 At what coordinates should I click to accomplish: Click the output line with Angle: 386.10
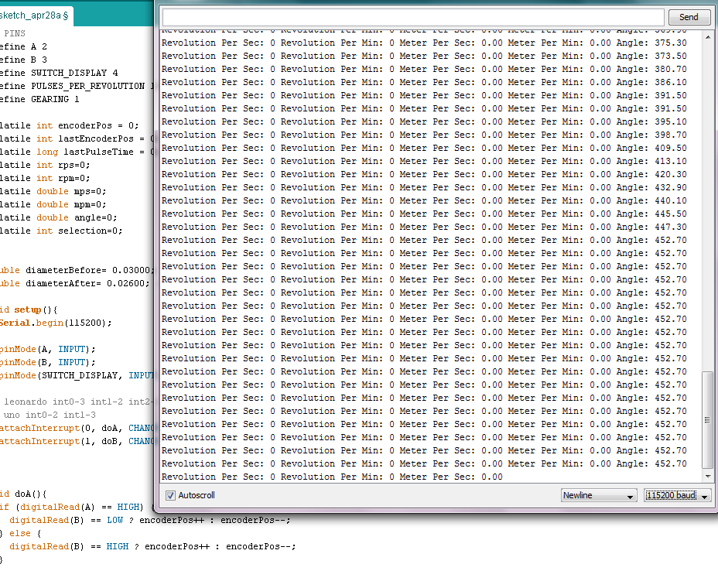coord(424,83)
